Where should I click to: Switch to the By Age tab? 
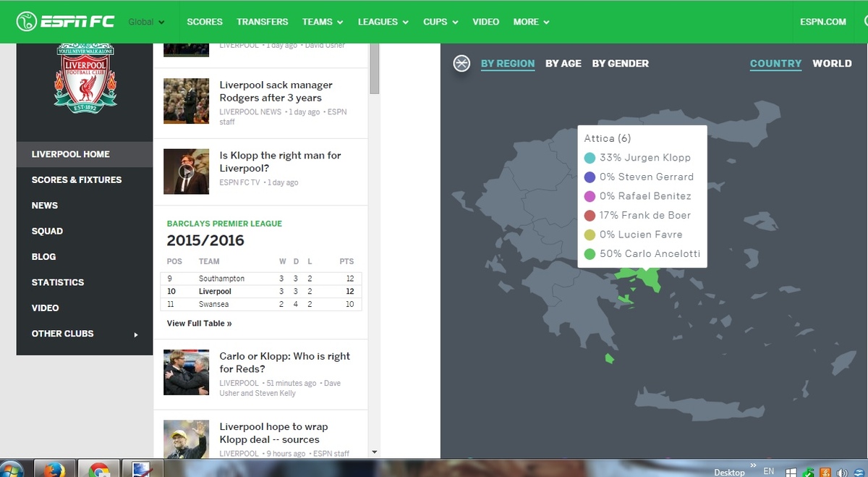pyautogui.click(x=563, y=64)
